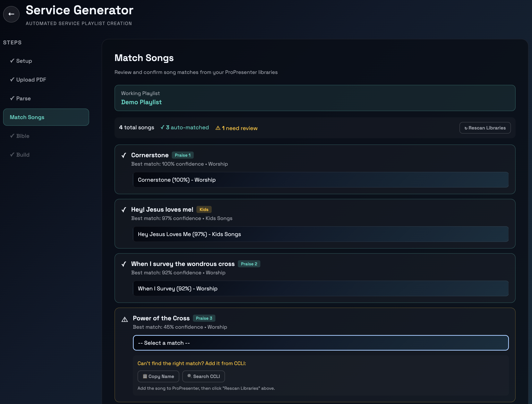Click the checkmark icon next to Cornerstone
The height and width of the screenshot is (404, 532).
tap(124, 155)
